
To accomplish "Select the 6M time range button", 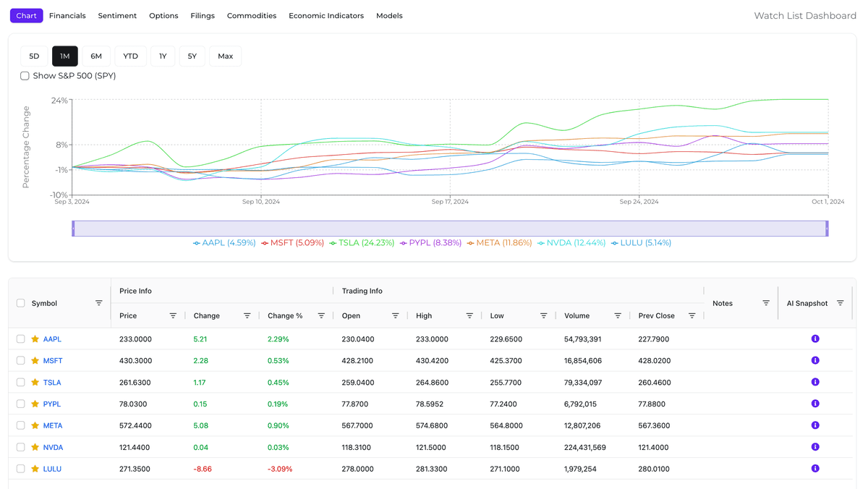I will click(96, 56).
